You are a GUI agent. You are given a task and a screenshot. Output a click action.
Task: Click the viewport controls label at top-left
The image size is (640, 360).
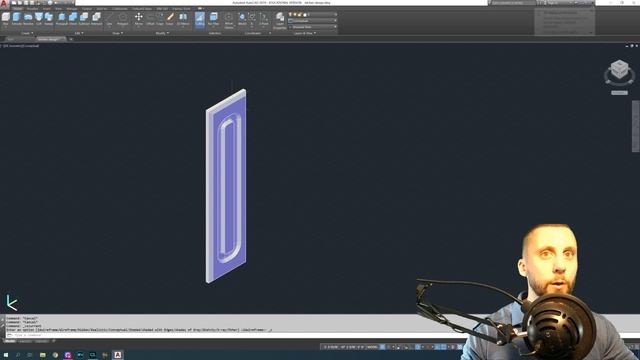click(x=21, y=46)
